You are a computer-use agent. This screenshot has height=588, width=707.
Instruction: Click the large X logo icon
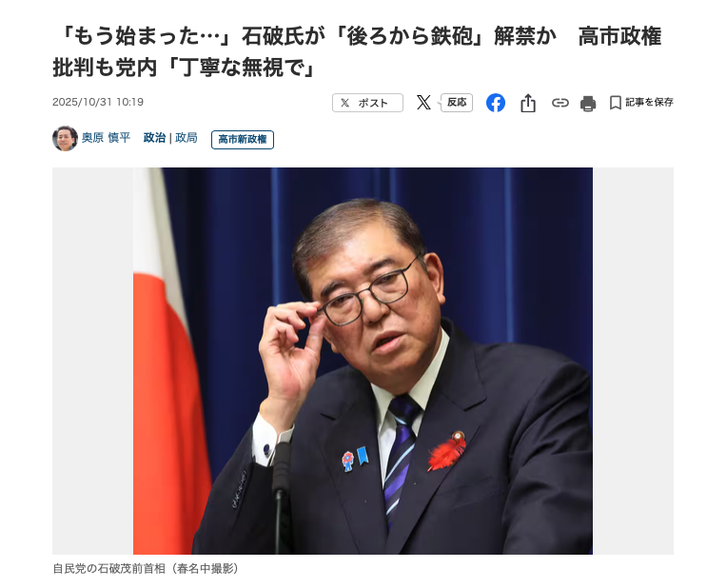423,103
